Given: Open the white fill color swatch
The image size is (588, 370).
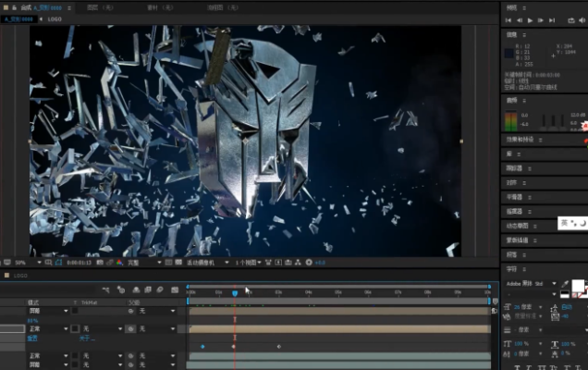Looking at the screenshot, I should click(x=578, y=286).
